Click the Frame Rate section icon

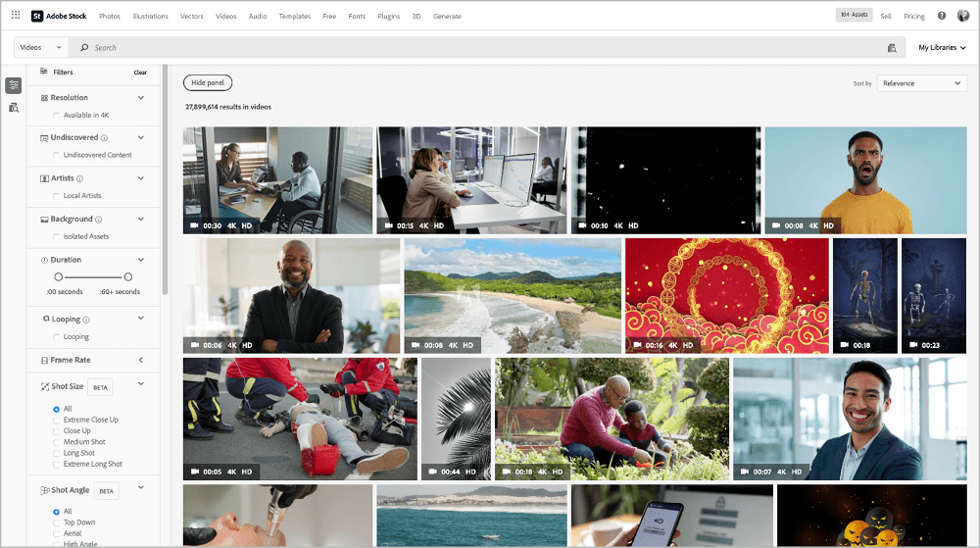click(x=44, y=361)
